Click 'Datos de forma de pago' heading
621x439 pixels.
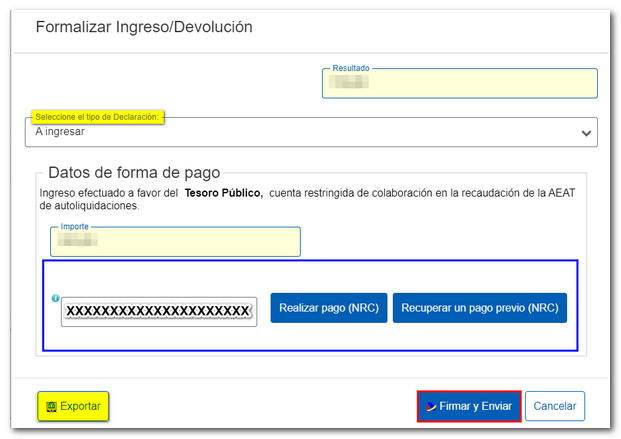134,173
